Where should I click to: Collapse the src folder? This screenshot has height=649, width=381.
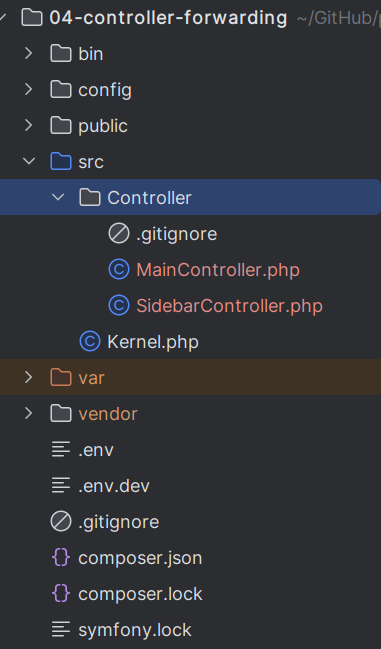coord(29,161)
